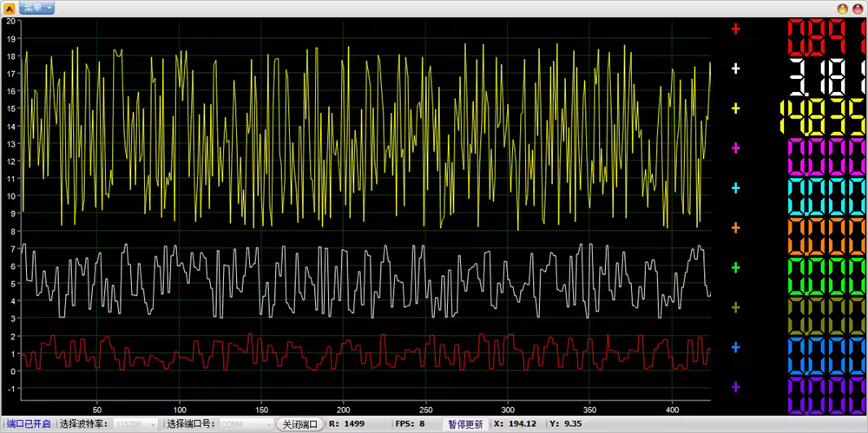
Task: Click the green channel plus marker
Action: click(736, 268)
